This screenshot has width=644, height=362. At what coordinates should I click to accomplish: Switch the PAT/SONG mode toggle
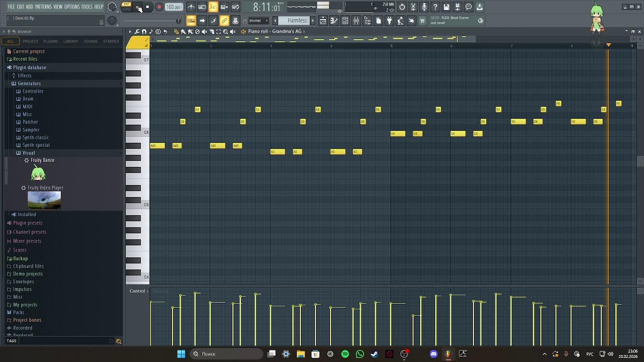click(x=126, y=7)
